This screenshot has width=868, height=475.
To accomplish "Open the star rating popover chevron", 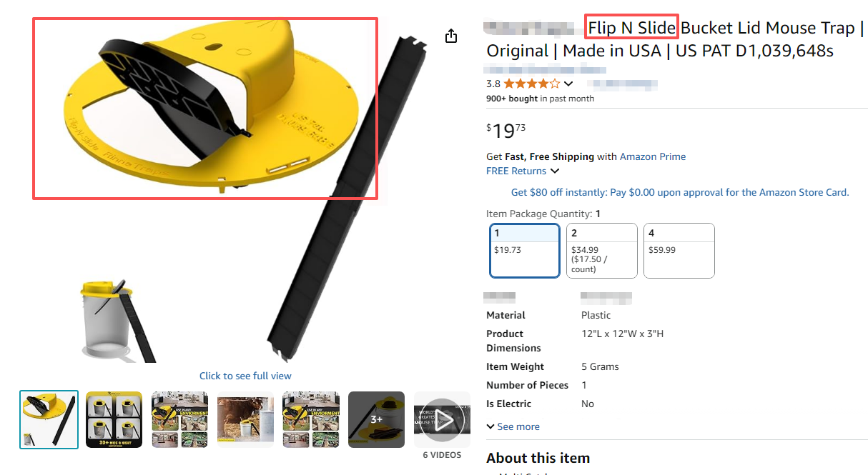I will point(568,84).
